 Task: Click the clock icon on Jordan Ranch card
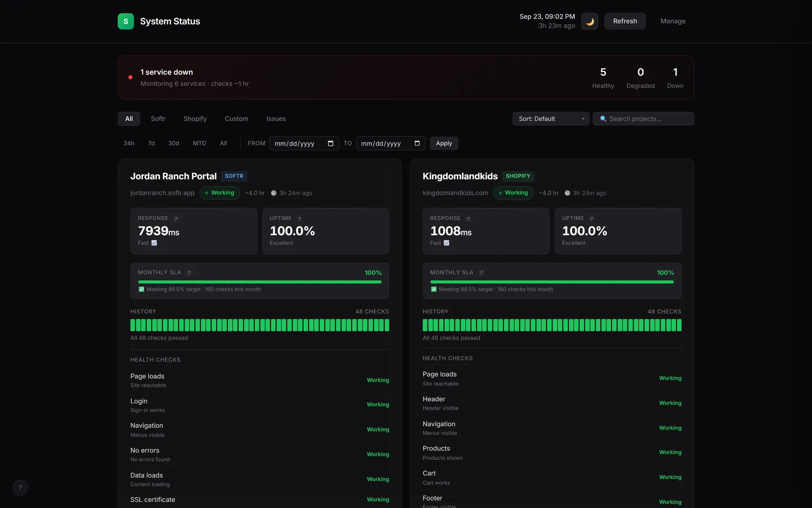[x=274, y=193]
